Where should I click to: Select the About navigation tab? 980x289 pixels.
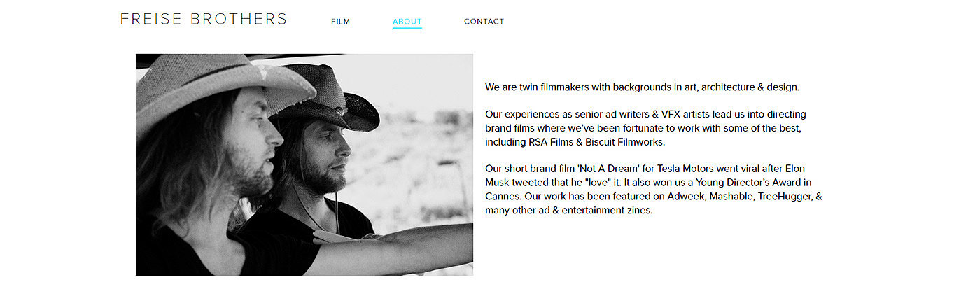407,22
